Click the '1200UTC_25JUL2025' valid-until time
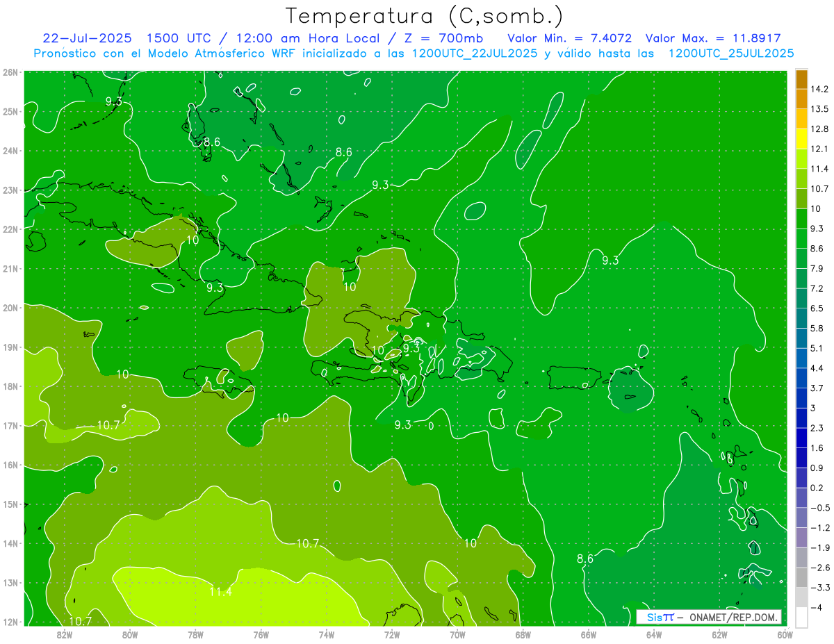 [x=730, y=53]
